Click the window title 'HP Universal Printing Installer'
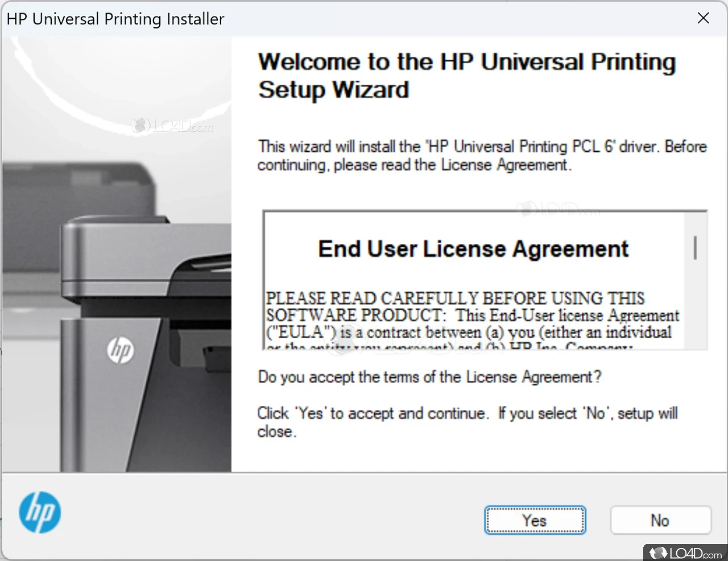728x561 pixels. click(115, 19)
